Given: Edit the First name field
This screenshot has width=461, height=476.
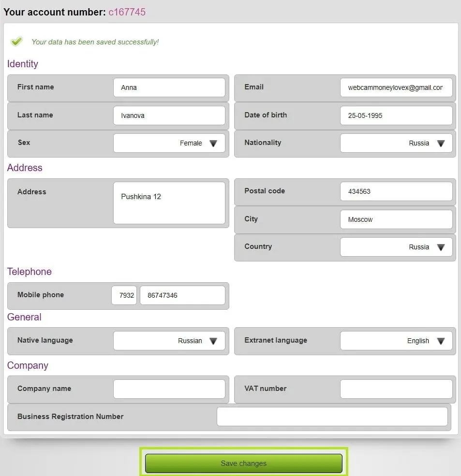Looking at the screenshot, I should (169, 87).
